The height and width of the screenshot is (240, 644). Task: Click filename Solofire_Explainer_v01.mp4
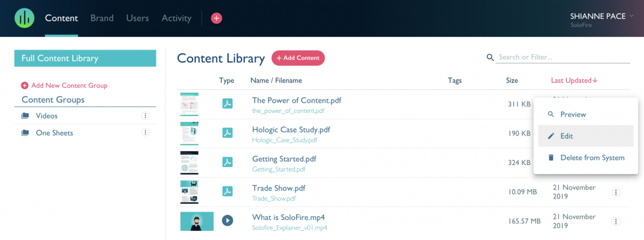click(290, 228)
